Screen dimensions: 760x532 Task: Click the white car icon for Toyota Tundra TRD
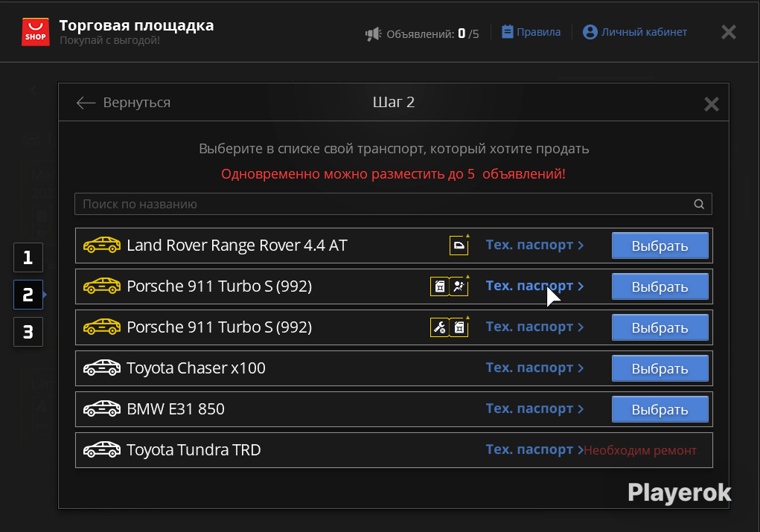[102, 450]
